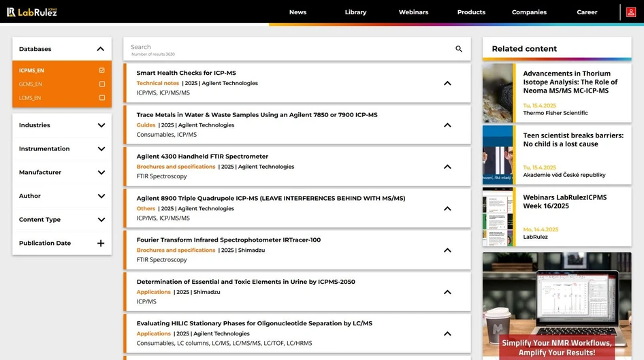
Task: Collapse the IRTracer-100 result
Action: (x=447, y=250)
